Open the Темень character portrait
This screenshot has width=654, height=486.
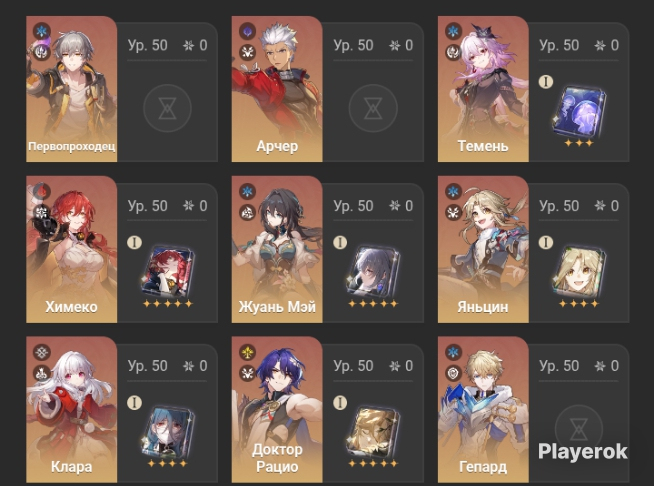tap(483, 89)
